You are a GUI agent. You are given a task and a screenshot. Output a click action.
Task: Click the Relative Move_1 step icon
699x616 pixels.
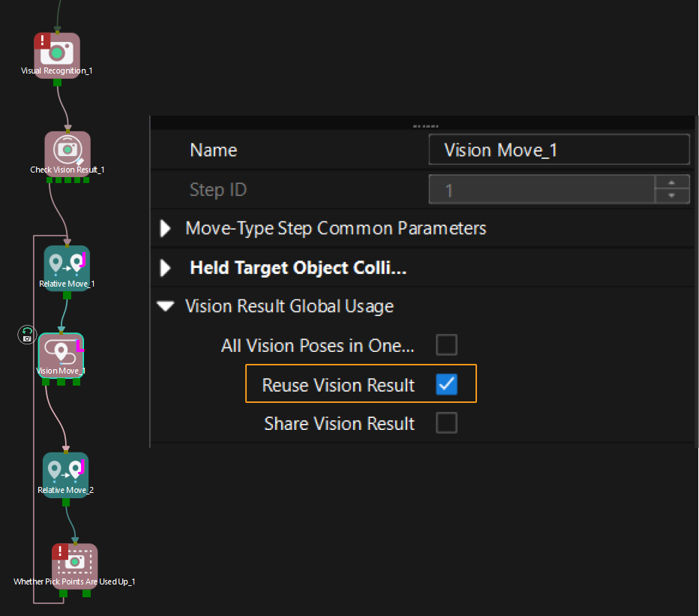click(x=67, y=266)
